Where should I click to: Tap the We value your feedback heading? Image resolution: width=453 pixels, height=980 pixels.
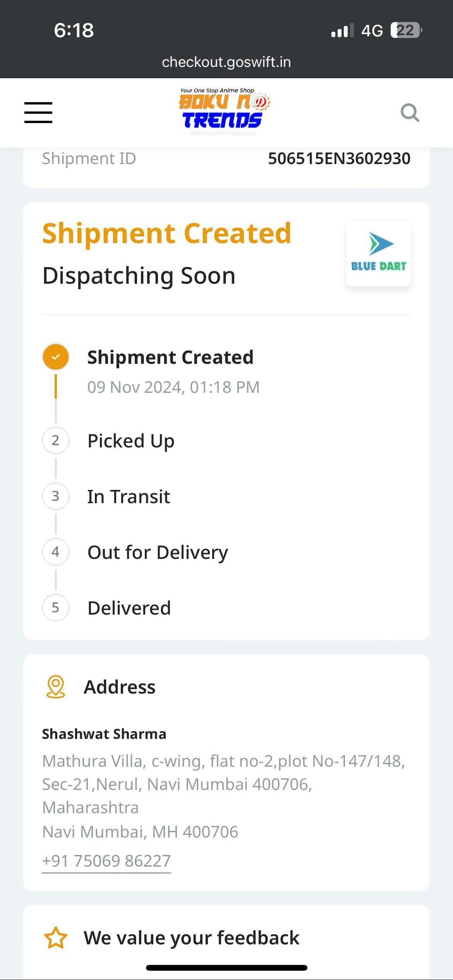[x=192, y=938]
